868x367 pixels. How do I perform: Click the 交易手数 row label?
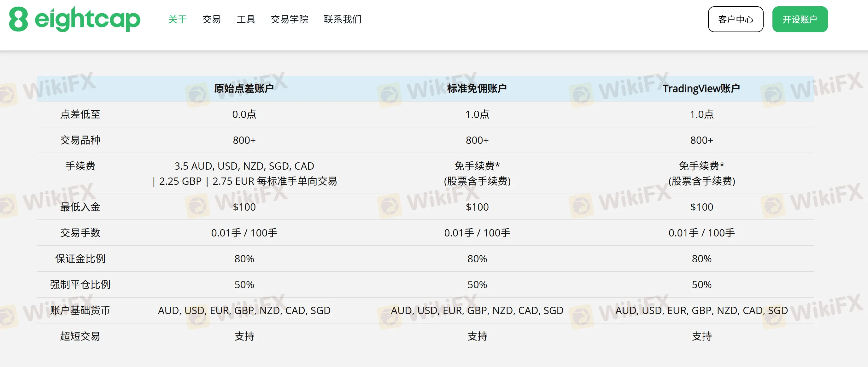pyautogui.click(x=80, y=233)
